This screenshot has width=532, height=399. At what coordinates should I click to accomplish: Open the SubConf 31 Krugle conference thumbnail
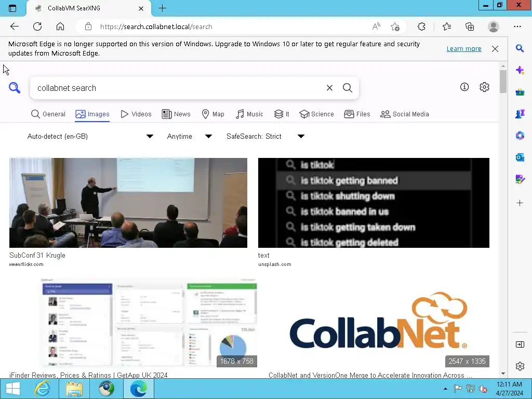128,203
